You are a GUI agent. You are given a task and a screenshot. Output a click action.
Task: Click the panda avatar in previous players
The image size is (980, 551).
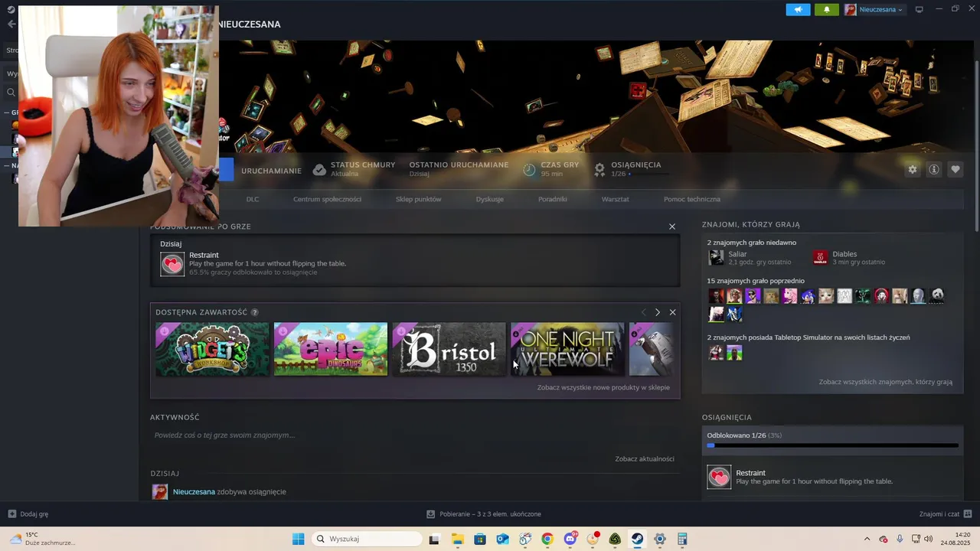[x=936, y=296]
